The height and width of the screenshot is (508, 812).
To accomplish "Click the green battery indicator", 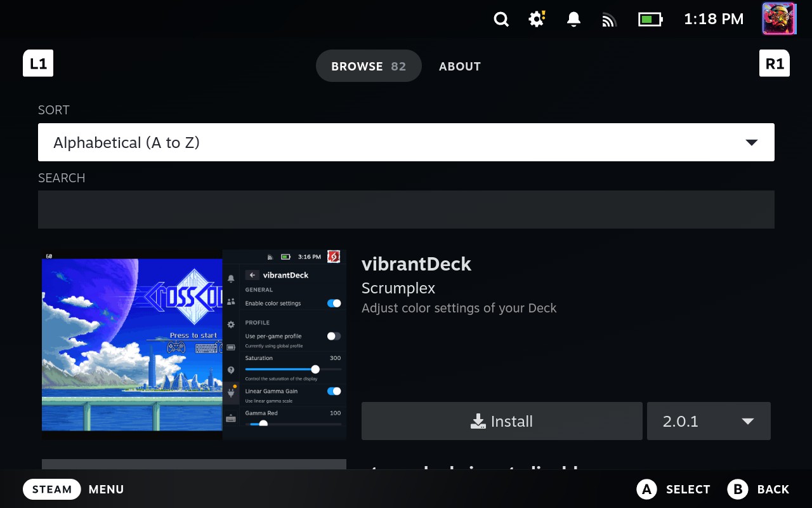I will [x=650, y=19].
